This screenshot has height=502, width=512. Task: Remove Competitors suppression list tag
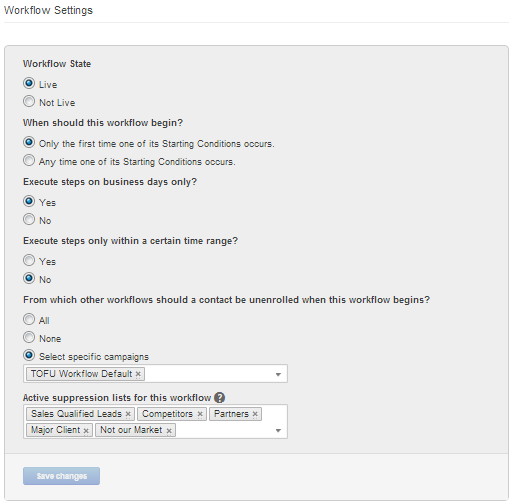coord(200,414)
